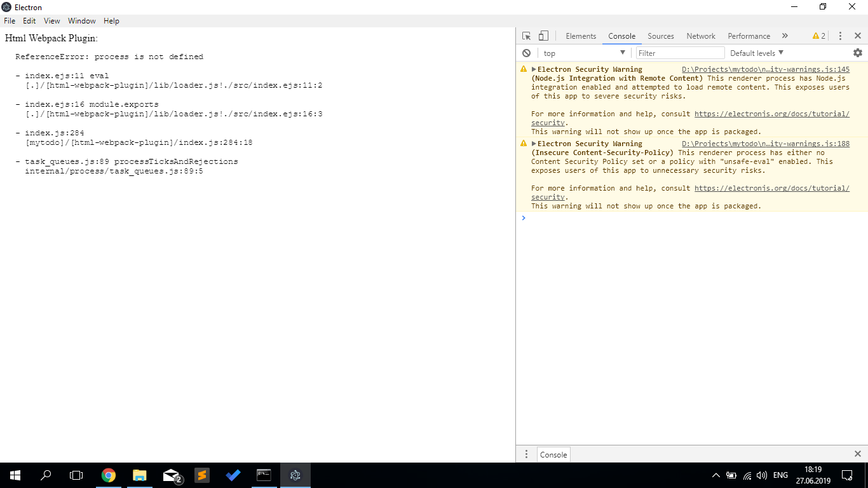Screen dimensions: 868x488
Task: Open the Wi-Fi network tray icon
Action: pos(747,475)
